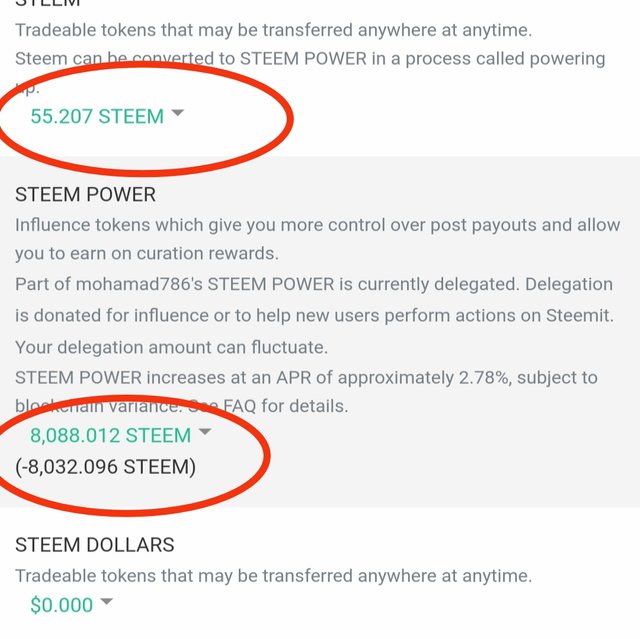Click Tradeable tokens text under STEEM DOLLARS

click(x=273, y=576)
